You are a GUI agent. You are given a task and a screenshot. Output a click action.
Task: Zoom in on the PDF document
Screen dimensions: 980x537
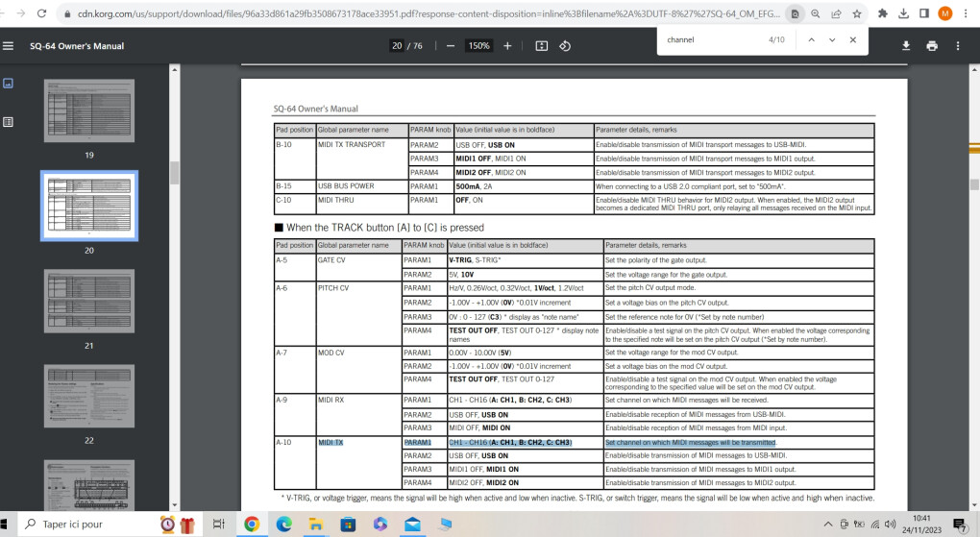tap(507, 46)
